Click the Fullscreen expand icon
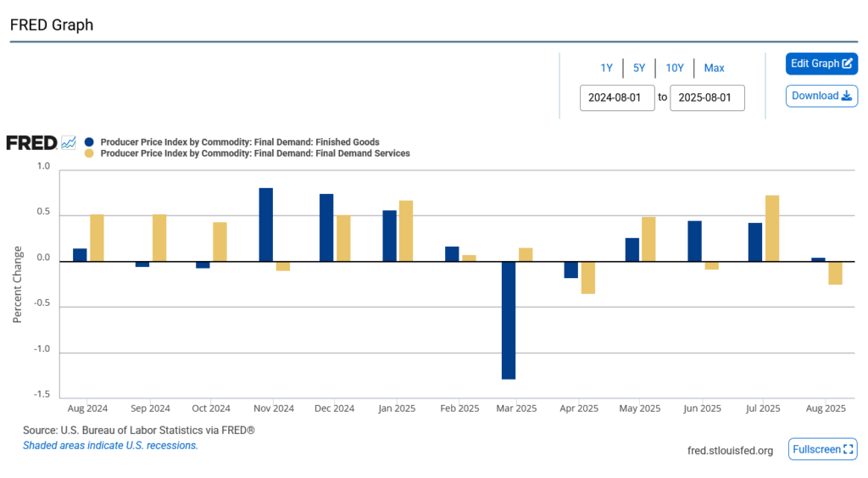868x478 pixels. [x=849, y=449]
